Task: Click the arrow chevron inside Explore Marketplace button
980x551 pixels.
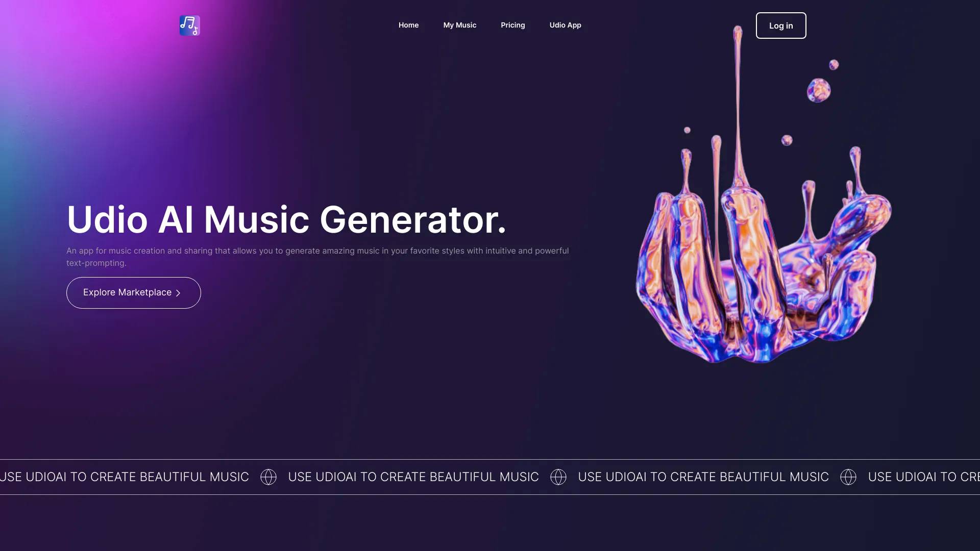Action: (x=178, y=293)
